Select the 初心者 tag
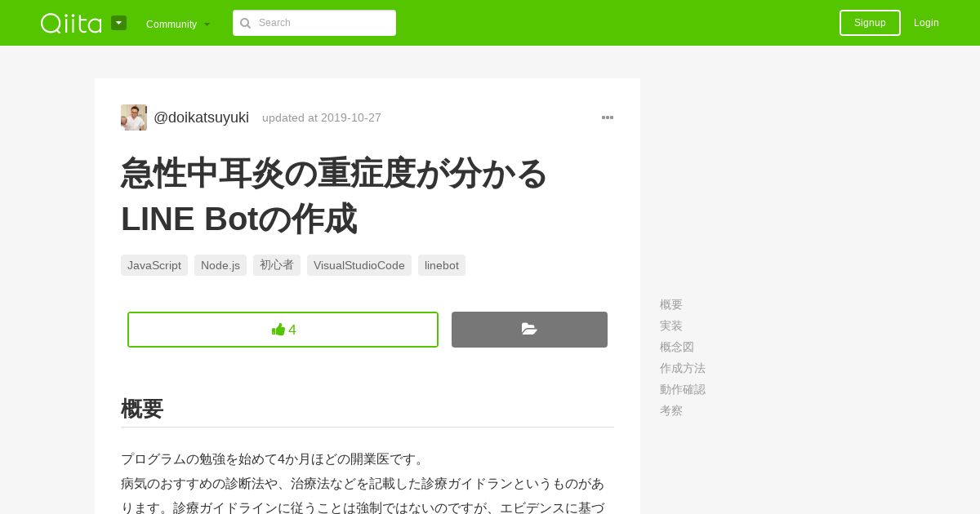The height and width of the screenshot is (514, 980). pos(277,265)
